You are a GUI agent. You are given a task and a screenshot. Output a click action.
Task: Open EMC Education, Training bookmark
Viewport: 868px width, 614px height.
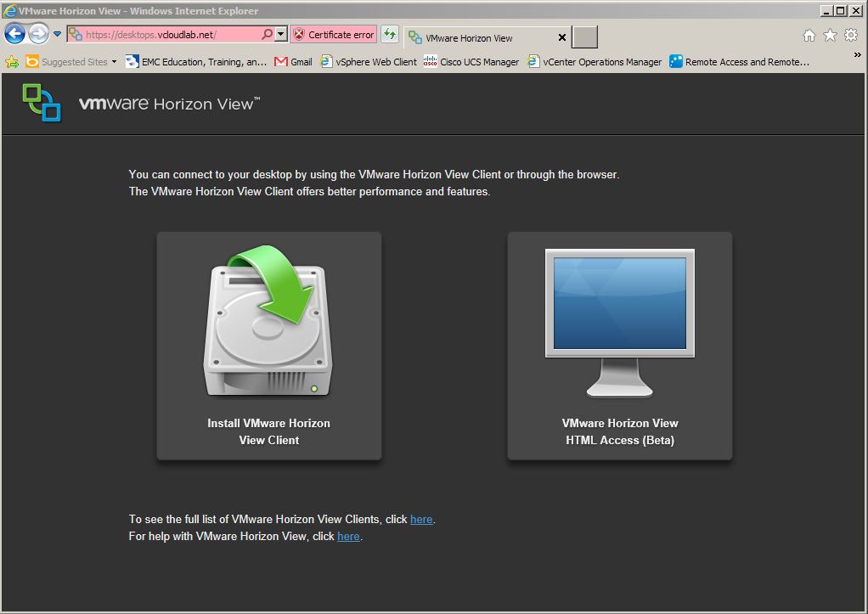(196, 62)
